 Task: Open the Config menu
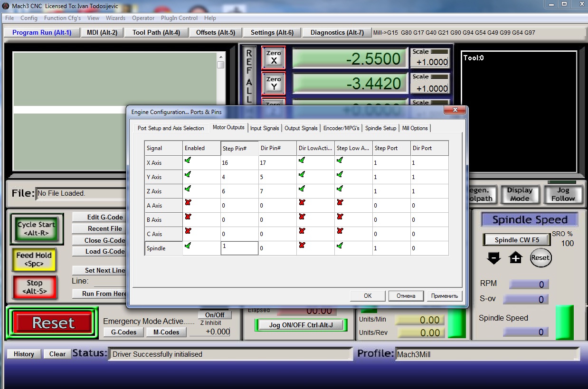coord(29,18)
